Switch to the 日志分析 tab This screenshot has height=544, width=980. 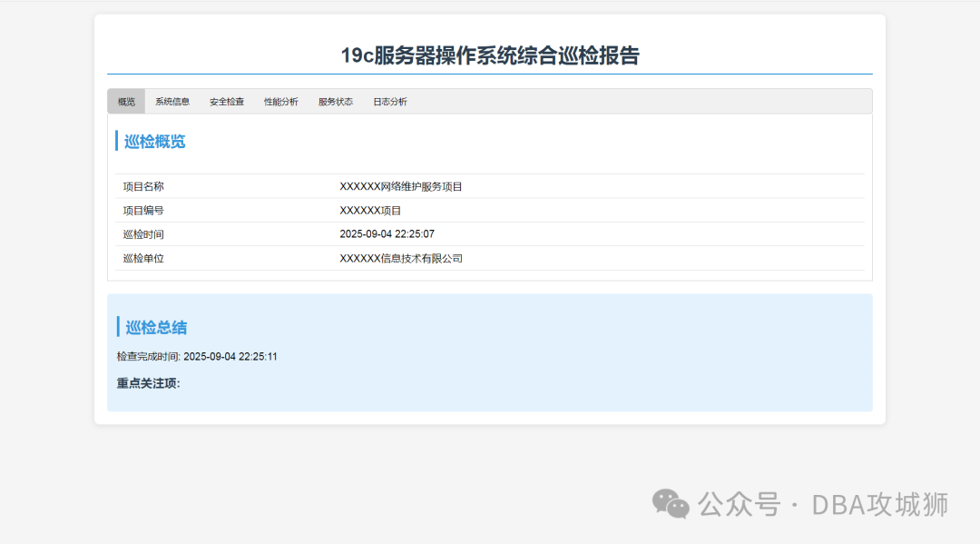coord(390,102)
